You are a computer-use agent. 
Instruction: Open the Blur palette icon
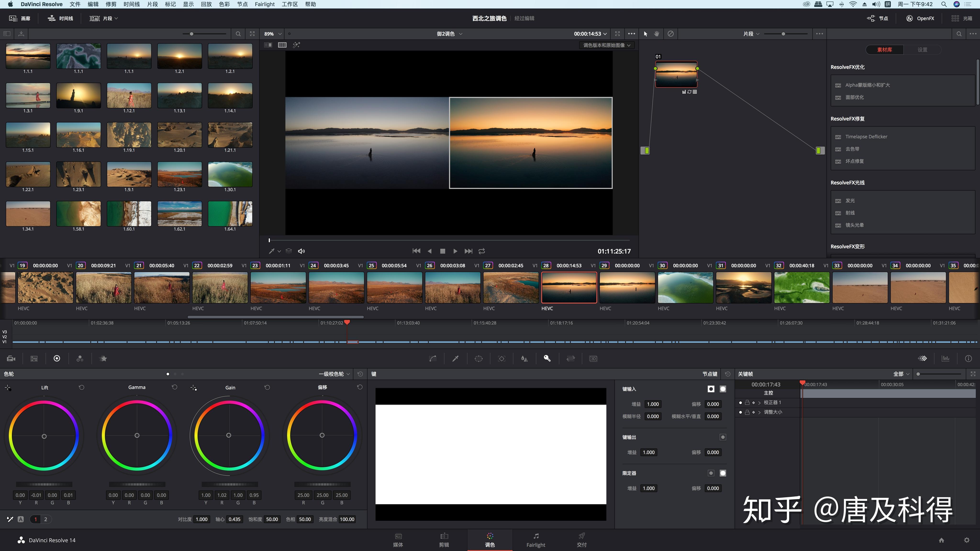point(524,358)
